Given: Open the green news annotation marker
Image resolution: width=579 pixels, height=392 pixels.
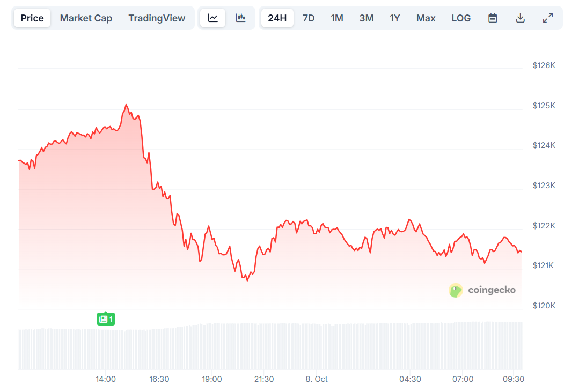Looking at the screenshot, I should pos(106,319).
